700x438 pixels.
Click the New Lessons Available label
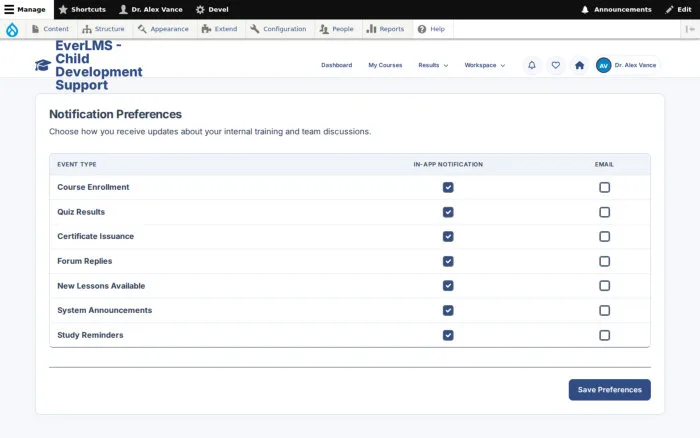click(x=101, y=286)
